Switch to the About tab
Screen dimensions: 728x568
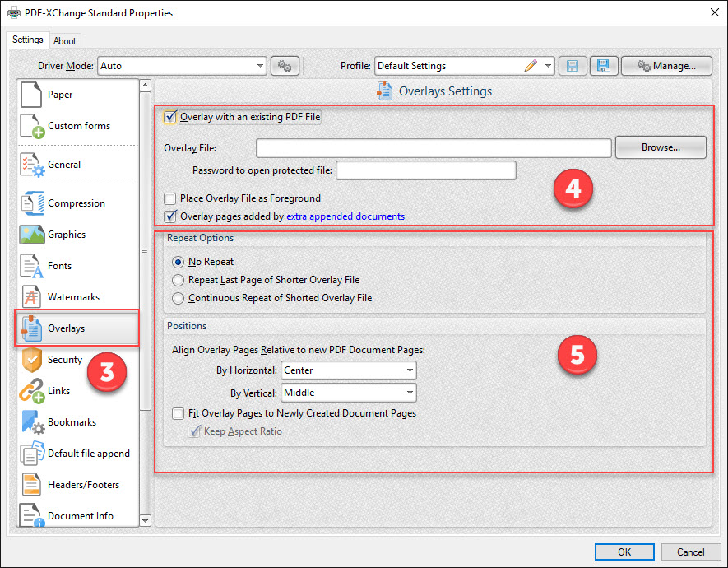tap(64, 41)
